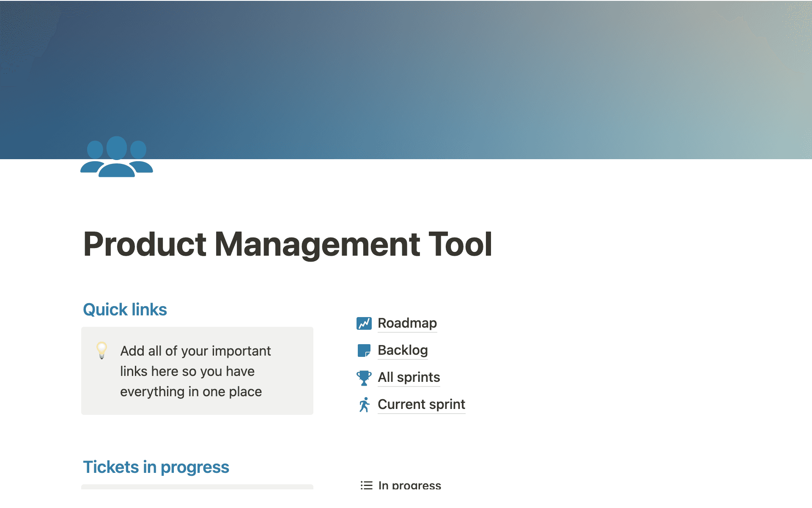Screen dimensions: 812x508
Task: Click the list view icon beside In progress
Action: click(366, 485)
